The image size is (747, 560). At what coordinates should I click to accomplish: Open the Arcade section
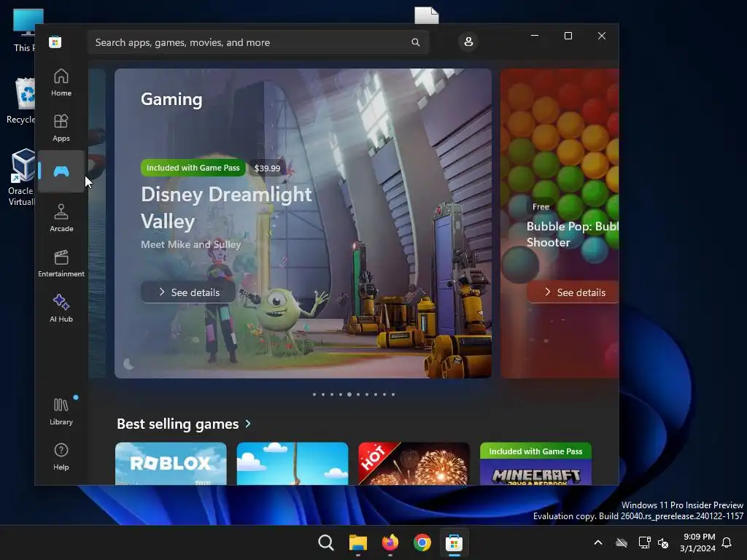point(61,218)
